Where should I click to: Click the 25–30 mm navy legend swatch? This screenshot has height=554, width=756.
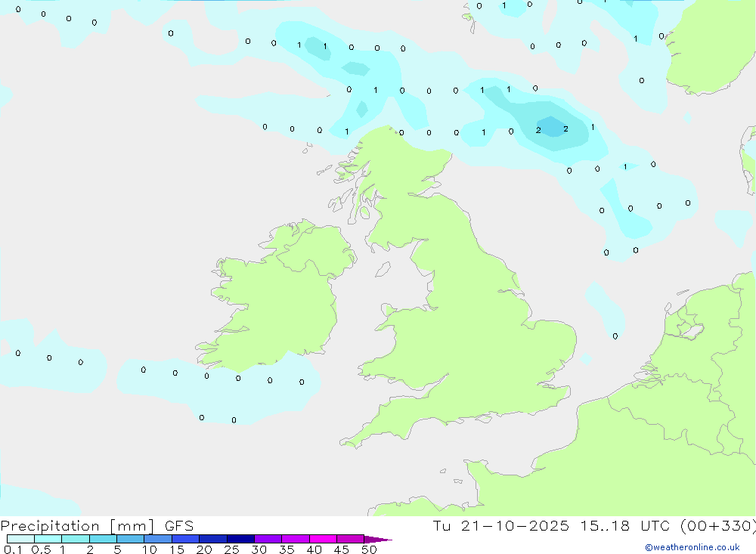click(x=240, y=539)
